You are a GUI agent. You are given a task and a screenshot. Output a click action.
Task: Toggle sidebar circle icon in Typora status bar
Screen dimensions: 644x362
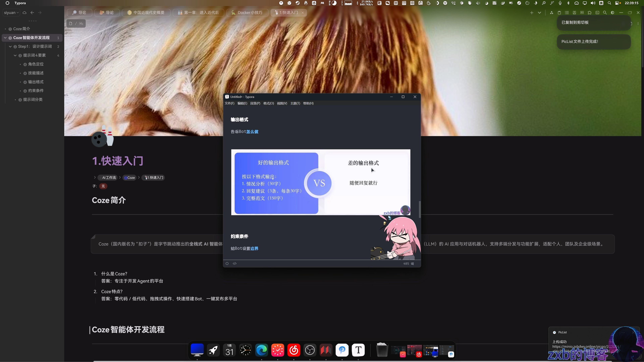point(227,263)
